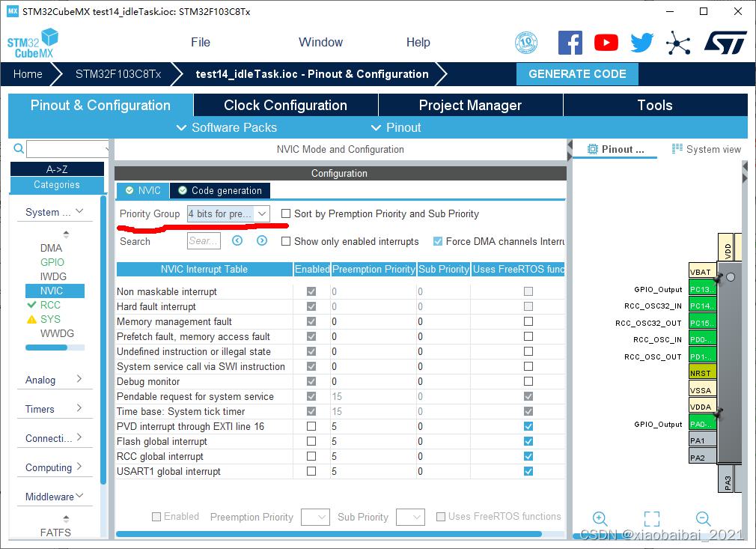Screen dimensions: 756x549
Task: Check Sort by Premption Priority option
Action: pos(286,213)
